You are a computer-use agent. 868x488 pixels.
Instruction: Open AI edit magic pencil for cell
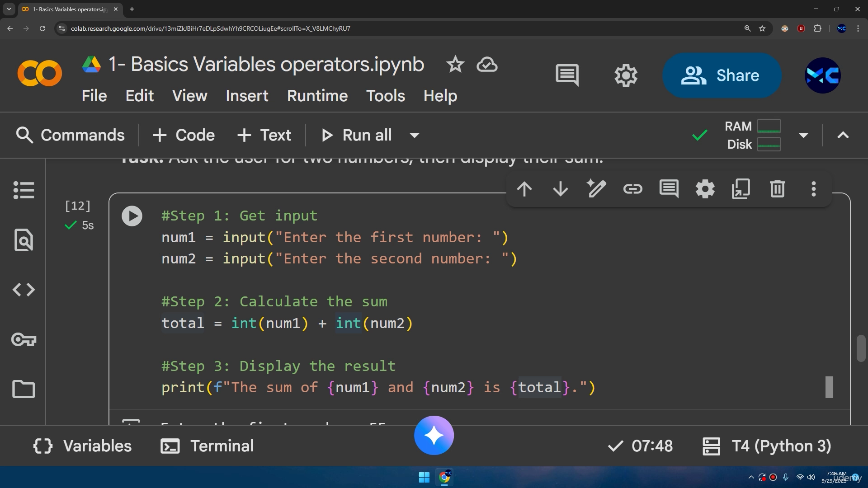pos(596,189)
